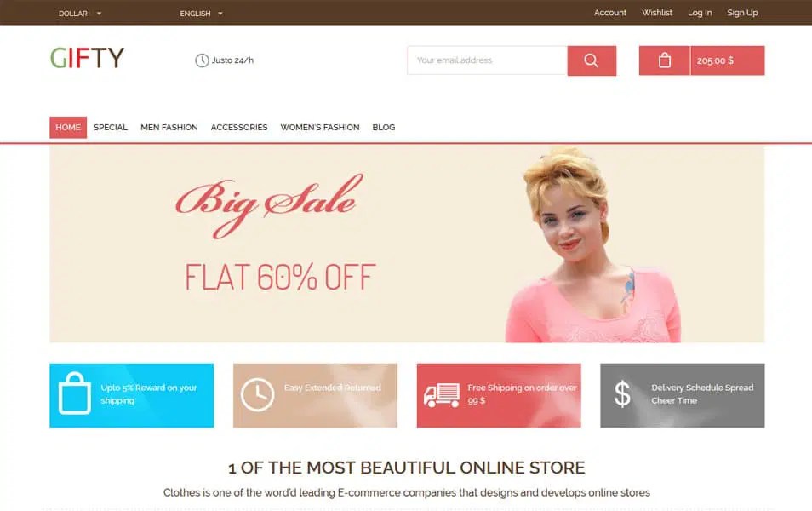
Task: Open the shopping bag cart icon
Action: [665, 60]
